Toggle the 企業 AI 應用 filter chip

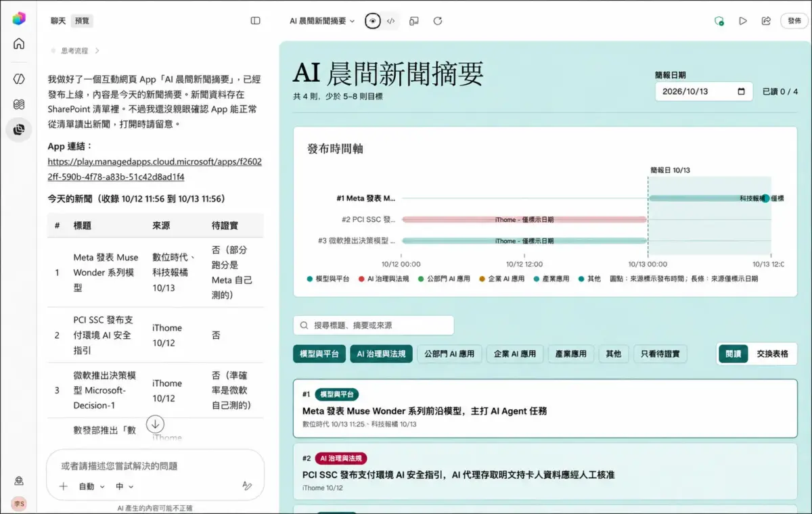click(x=515, y=354)
